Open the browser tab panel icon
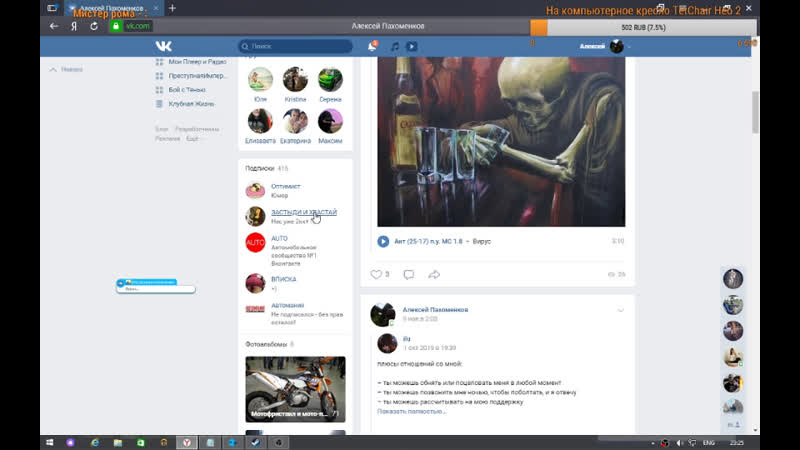Viewport: 800px width, 450px height. (x=52, y=8)
